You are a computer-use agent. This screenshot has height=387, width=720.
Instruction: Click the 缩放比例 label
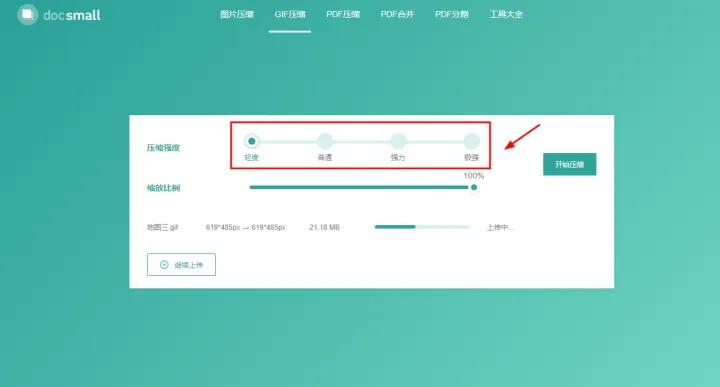click(x=163, y=188)
